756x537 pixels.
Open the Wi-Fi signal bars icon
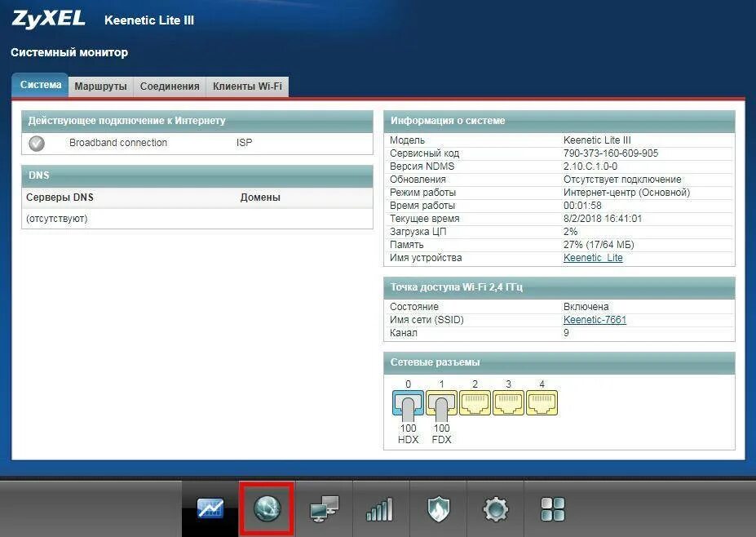coord(380,509)
